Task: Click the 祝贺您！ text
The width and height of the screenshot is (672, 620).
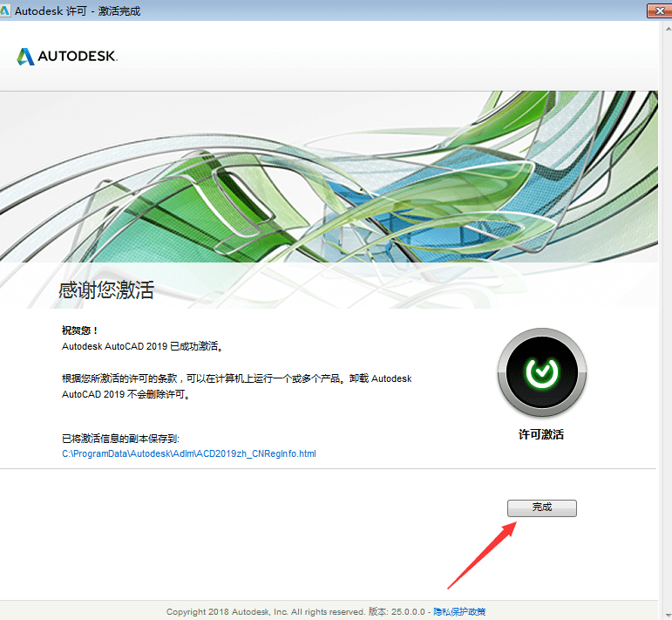Action: (80, 330)
